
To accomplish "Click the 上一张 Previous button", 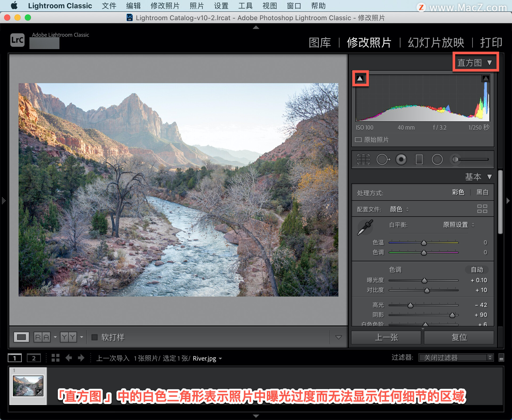I will 386,337.
